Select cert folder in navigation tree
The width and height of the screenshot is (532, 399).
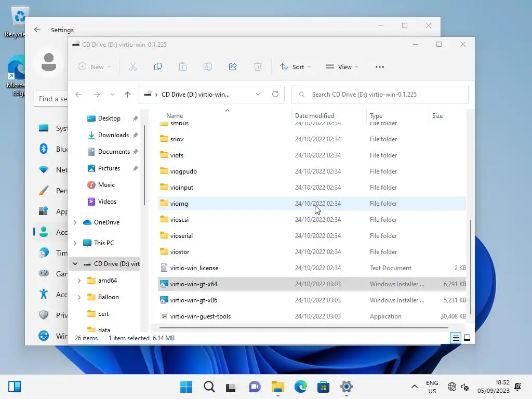103,314
